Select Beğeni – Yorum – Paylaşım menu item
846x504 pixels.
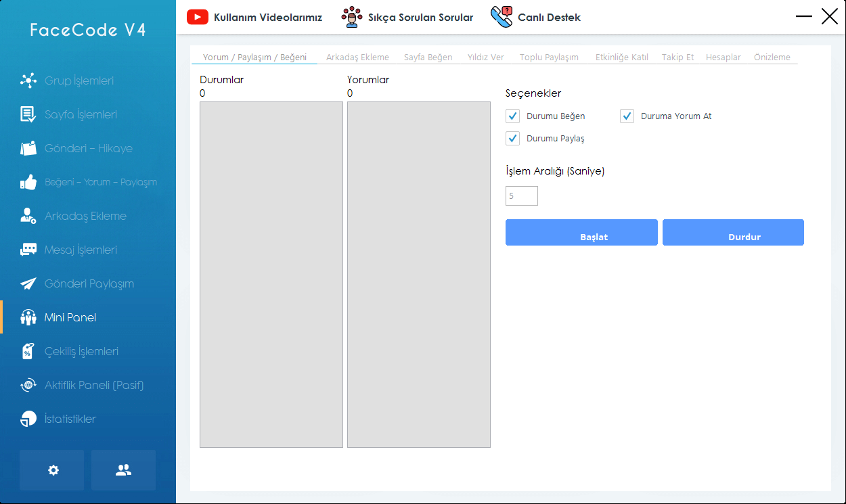[101, 182]
